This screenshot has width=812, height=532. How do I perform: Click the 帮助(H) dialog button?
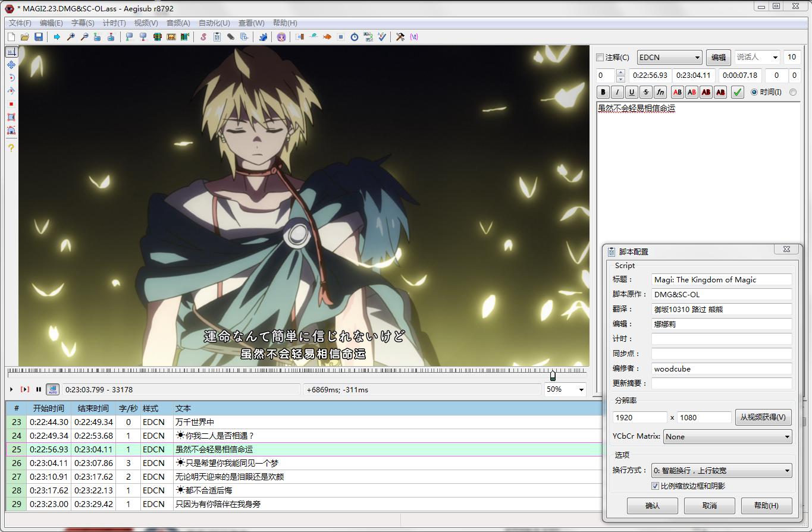click(x=767, y=506)
